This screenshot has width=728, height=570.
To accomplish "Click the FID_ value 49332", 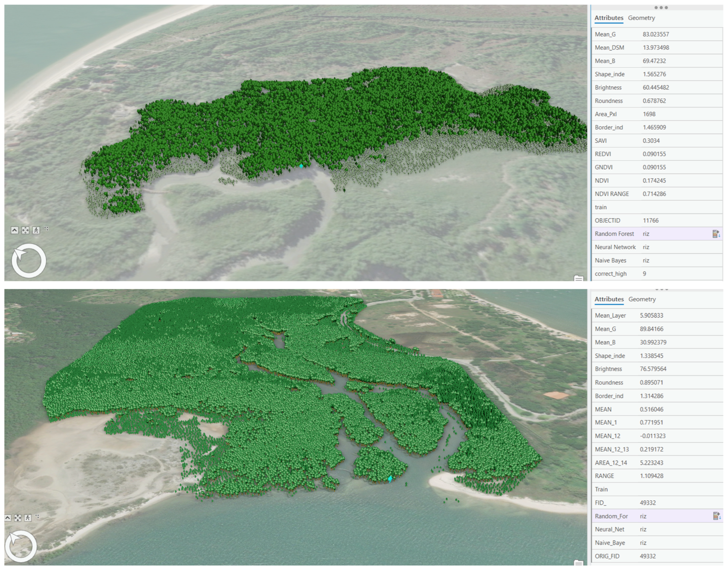I will (x=648, y=503).
